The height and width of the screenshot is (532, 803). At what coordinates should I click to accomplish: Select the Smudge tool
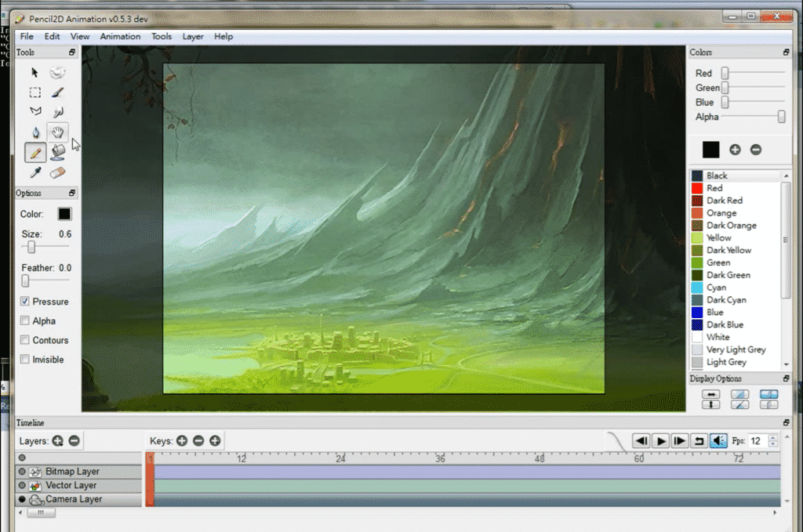click(x=57, y=112)
